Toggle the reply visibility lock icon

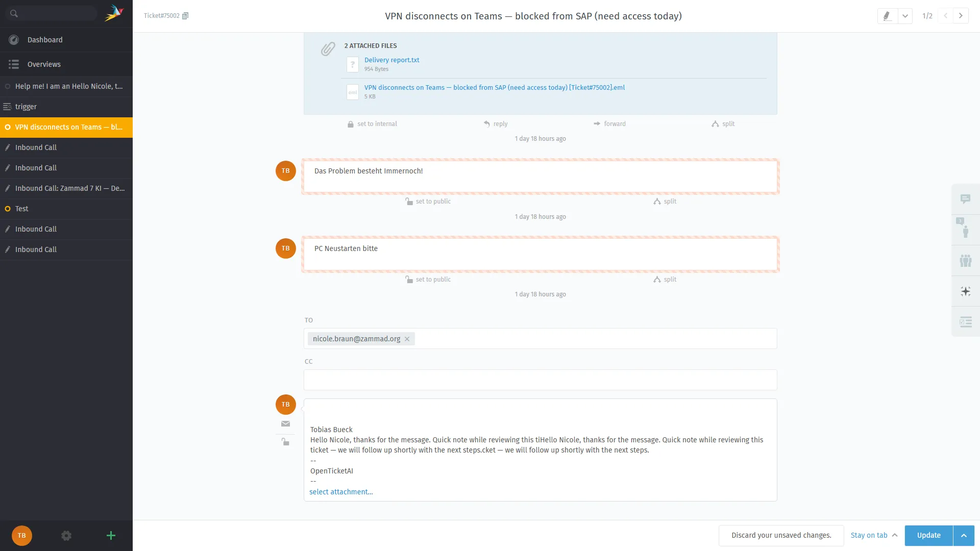point(285,442)
